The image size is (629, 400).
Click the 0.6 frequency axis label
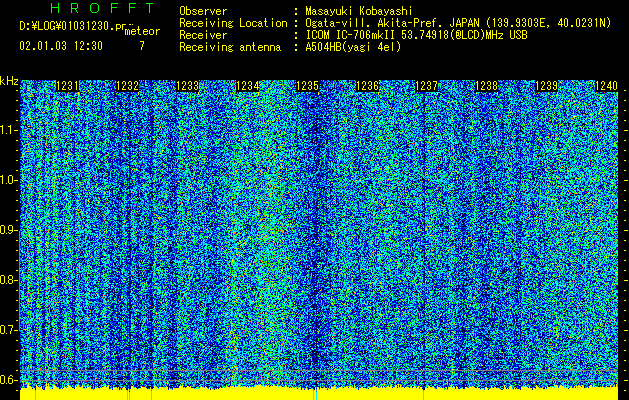(x=8, y=380)
